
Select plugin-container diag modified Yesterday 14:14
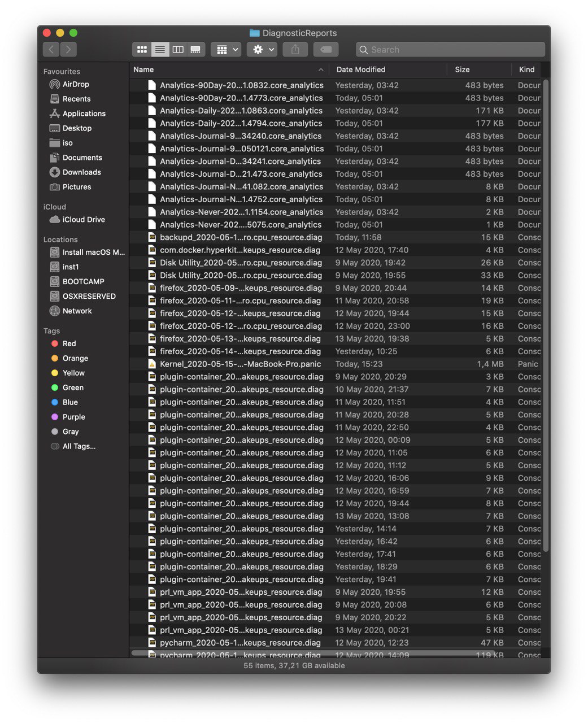[336, 529]
